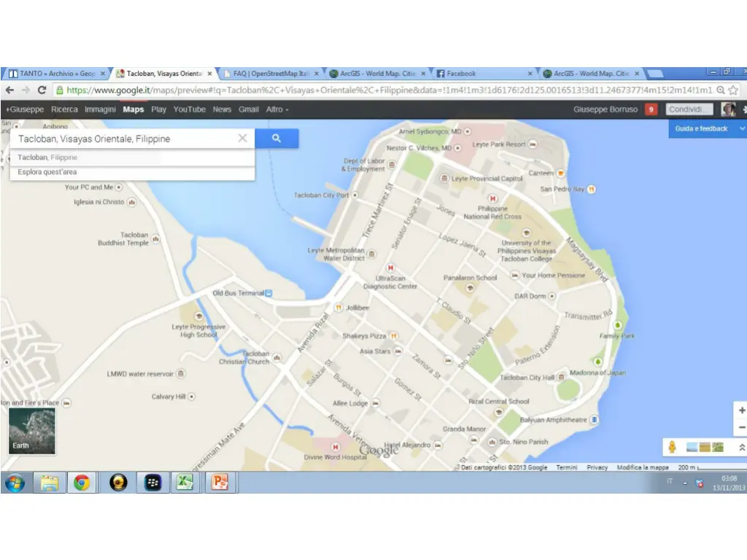Image resolution: width=747 pixels, height=560 pixels.
Task: Click the Old Bus Terminal transit marker
Action: point(268,293)
